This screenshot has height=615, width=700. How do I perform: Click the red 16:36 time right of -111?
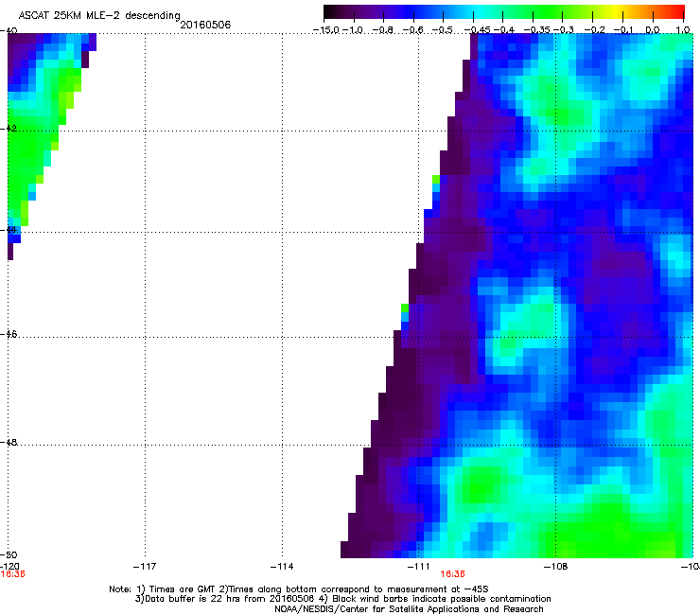point(453,574)
